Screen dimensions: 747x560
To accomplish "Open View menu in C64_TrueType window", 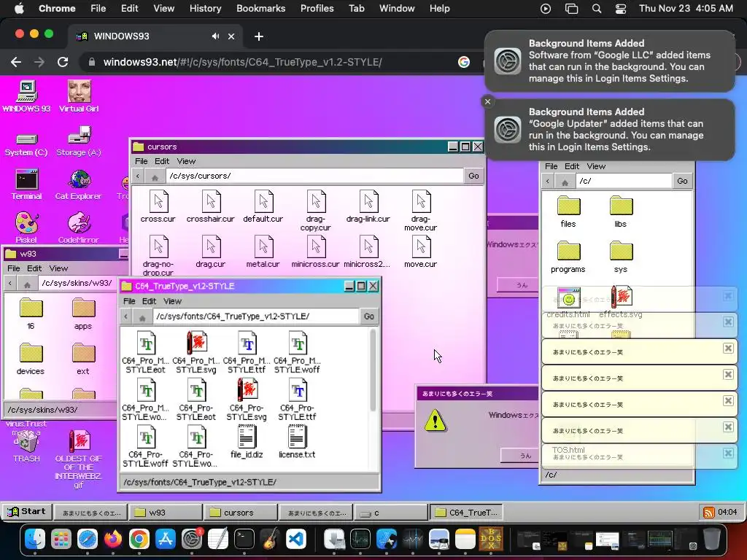I will pyautogui.click(x=172, y=301).
